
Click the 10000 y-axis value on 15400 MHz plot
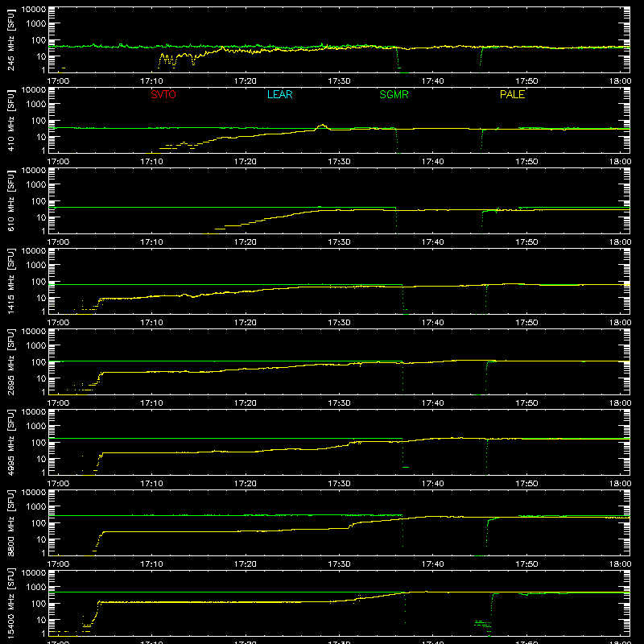coord(34,573)
